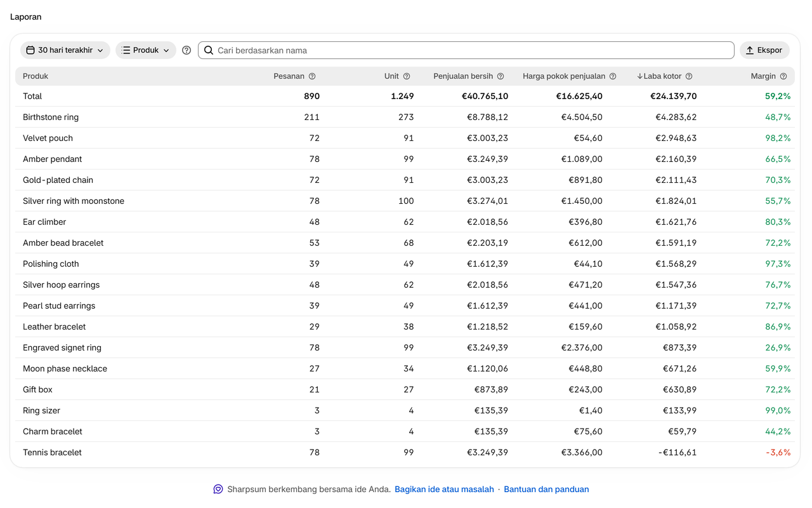812x508 pixels.
Task: Select the Gold-plated chain product name
Action: point(58,180)
